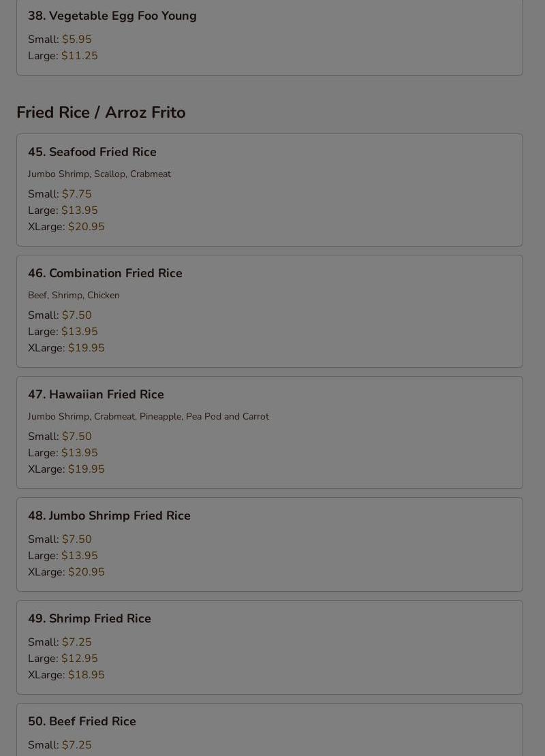
Task: Open the 45. Seafood Fried Rice card
Action: click(270, 190)
